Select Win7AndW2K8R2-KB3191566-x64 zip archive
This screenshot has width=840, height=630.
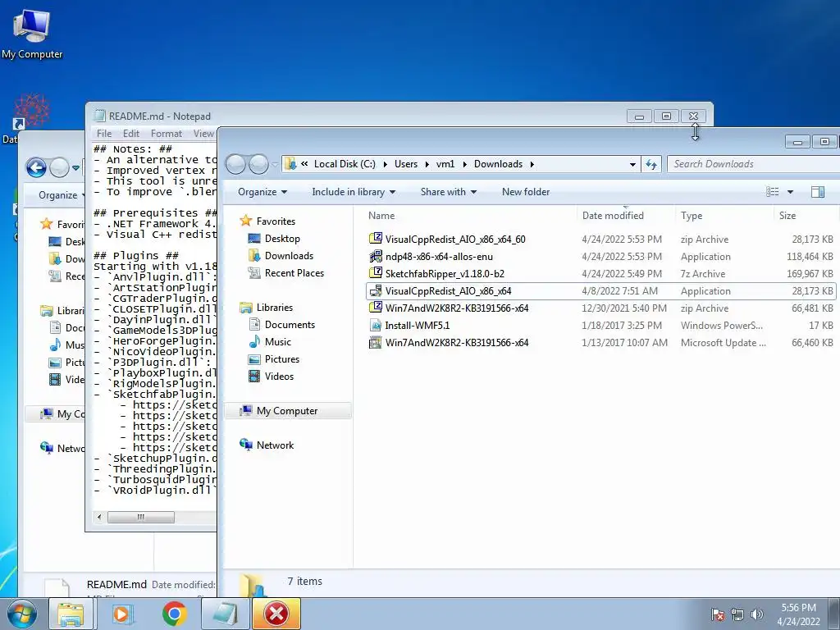(456, 308)
